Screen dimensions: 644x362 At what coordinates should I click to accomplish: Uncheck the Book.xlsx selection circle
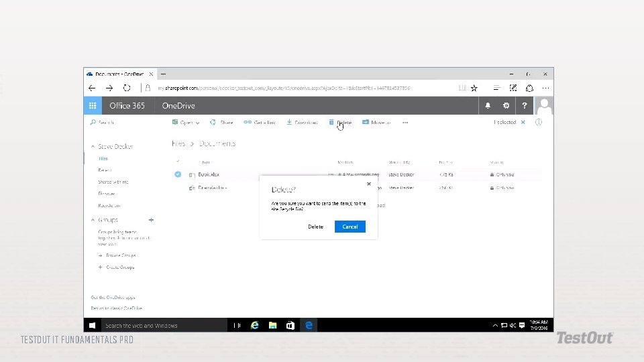(x=178, y=174)
